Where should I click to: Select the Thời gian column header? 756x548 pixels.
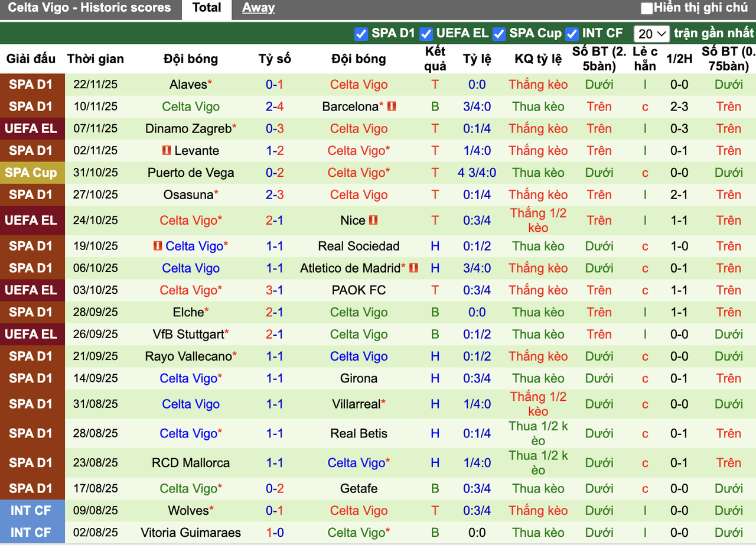96,59
